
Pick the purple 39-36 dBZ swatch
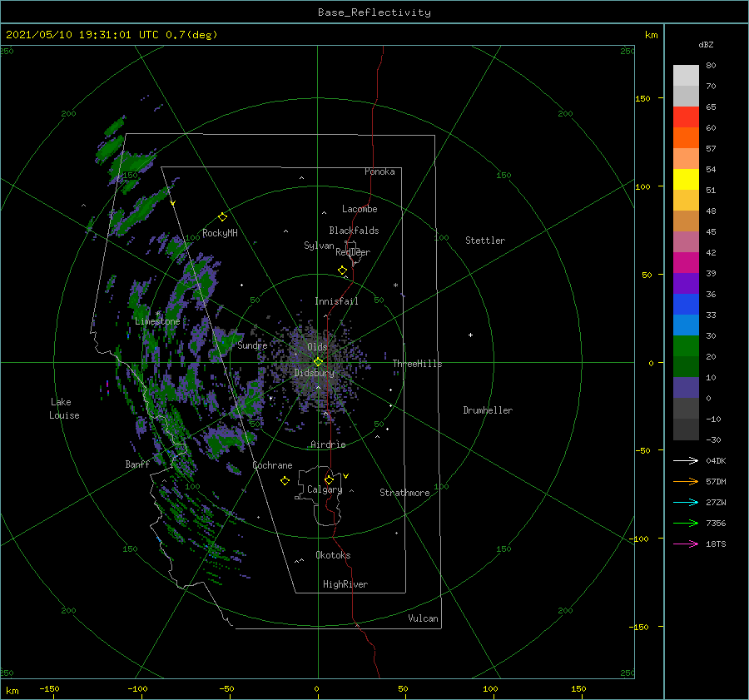pyautogui.click(x=686, y=284)
